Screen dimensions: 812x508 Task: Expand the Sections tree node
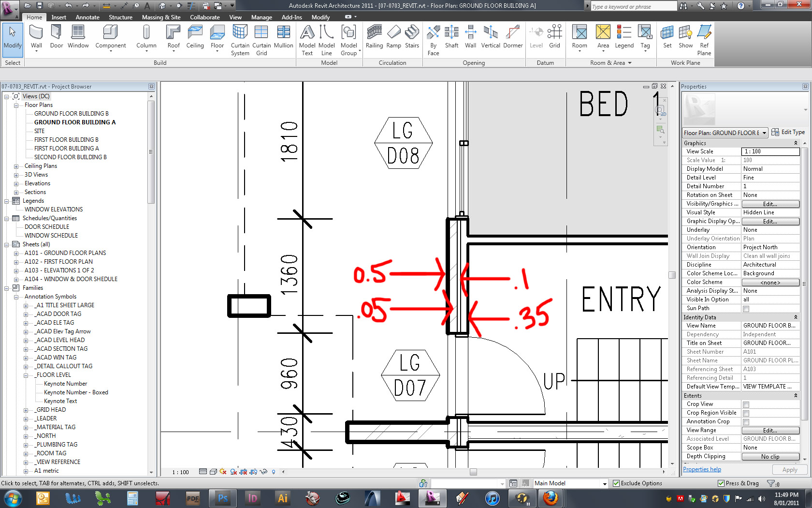[x=16, y=192]
